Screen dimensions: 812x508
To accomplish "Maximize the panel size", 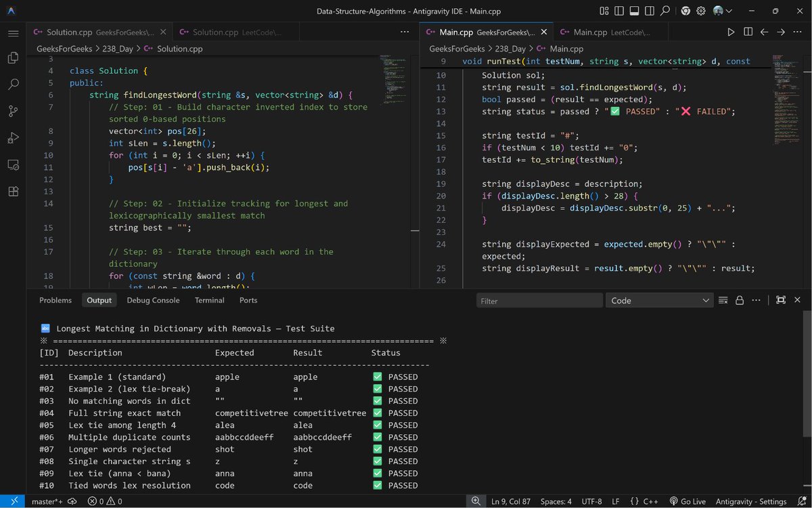I will click(781, 300).
